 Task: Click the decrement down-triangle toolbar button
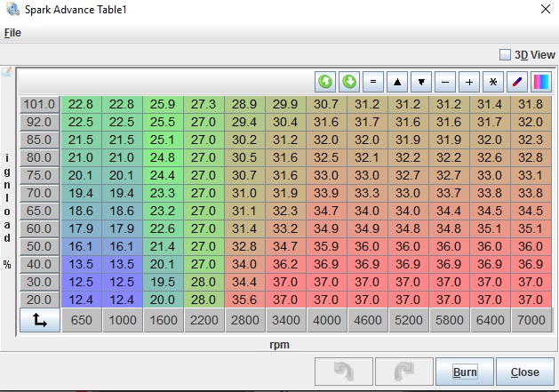(x=421, y=82)
